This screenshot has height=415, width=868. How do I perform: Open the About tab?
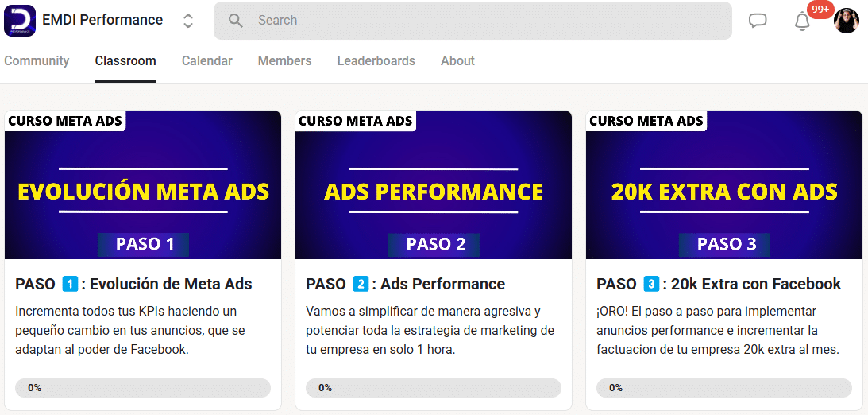pos(457,61)
